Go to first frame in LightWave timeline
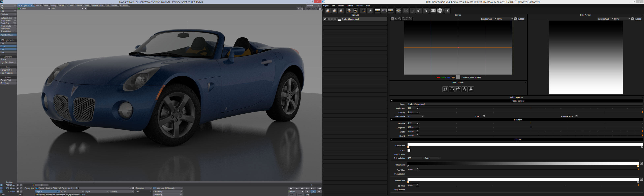Image resolution: width=644 pixels, height=196 pixels. tap(290, 188)
